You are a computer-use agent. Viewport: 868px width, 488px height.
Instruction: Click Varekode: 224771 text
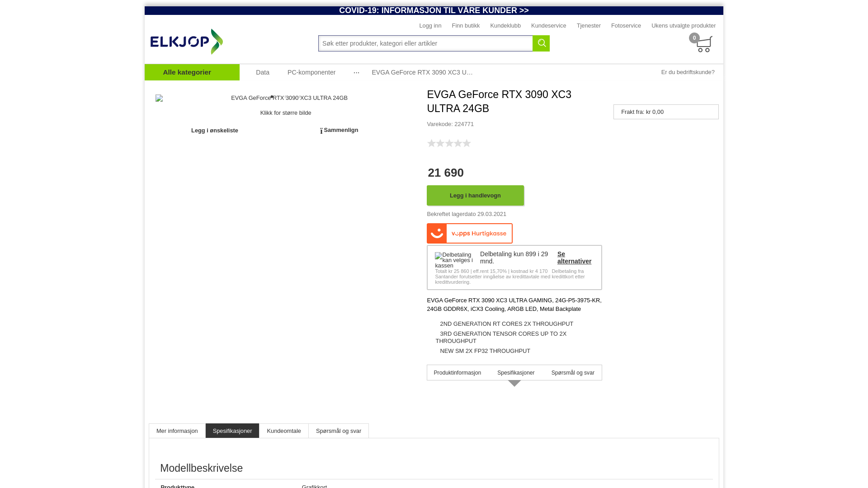click(x=450, y=124)
